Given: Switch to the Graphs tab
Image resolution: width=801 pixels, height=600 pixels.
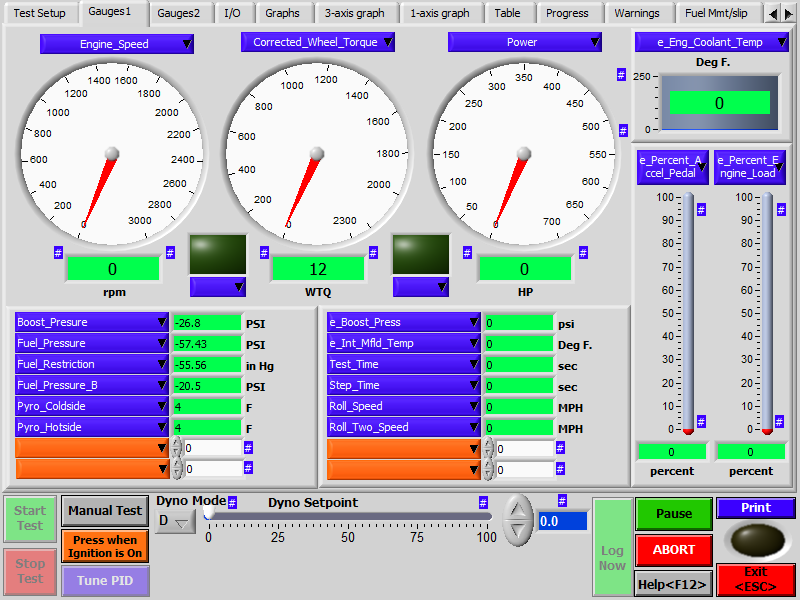Looking at the screenshot, I should (x=282, y=13).
